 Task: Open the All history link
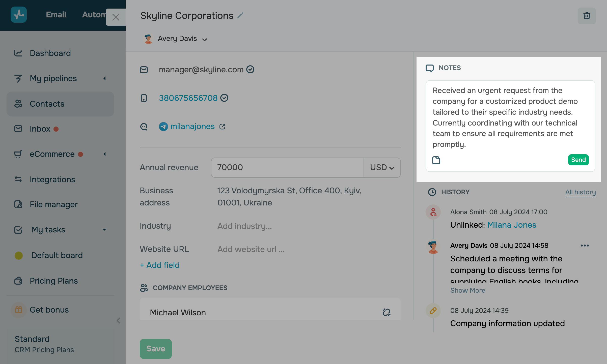[580, 192]
